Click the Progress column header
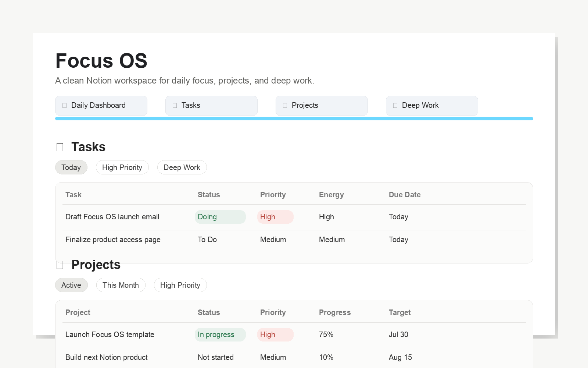 point(335,312)
